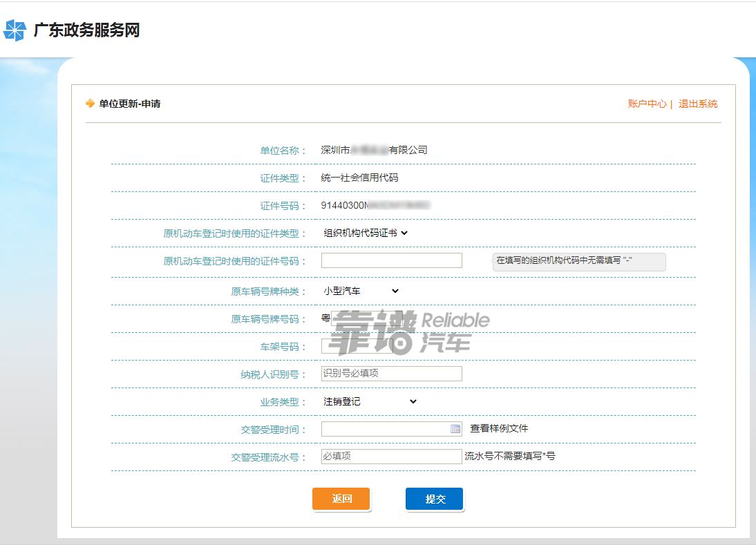Click the orange 返回 button
The image size is (756, 545).
coord(341,499)
